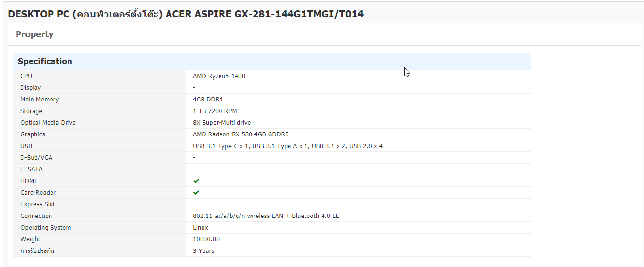Select the 10000.00 weight value
This screenshot has width=644, height=267.
tap(206, 239)
